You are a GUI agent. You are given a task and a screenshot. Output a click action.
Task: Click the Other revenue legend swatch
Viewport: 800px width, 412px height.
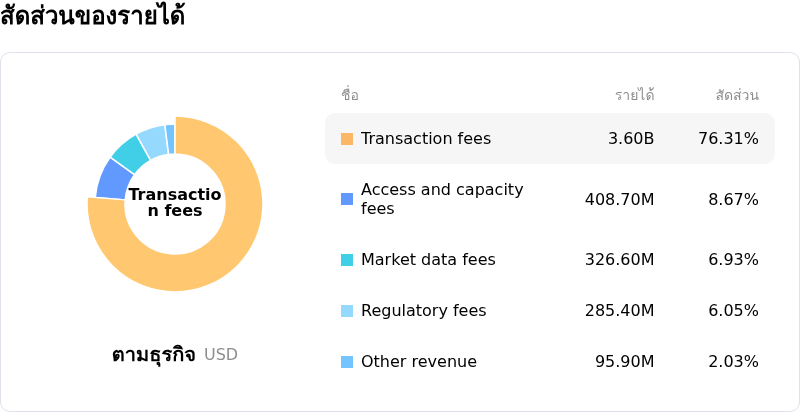(x=347, y=362)
